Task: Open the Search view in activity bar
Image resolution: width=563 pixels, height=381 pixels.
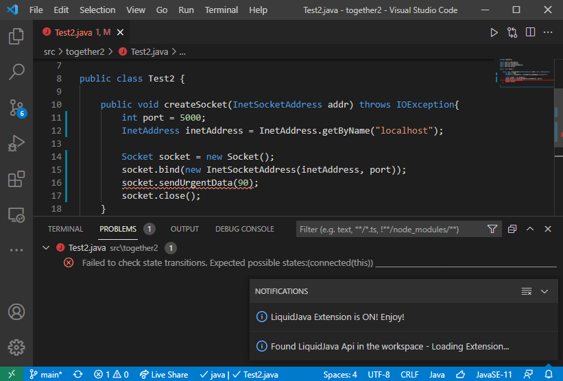Action: tap(16, 71)
